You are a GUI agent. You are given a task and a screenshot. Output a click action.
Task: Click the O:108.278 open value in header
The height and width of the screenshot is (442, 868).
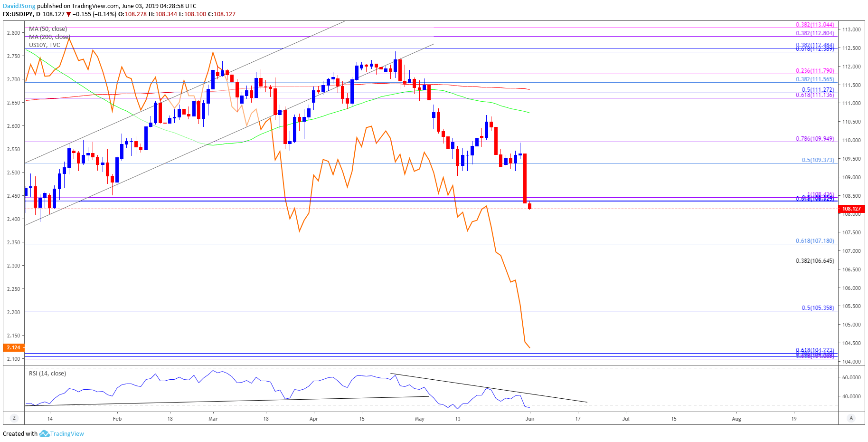132,14
